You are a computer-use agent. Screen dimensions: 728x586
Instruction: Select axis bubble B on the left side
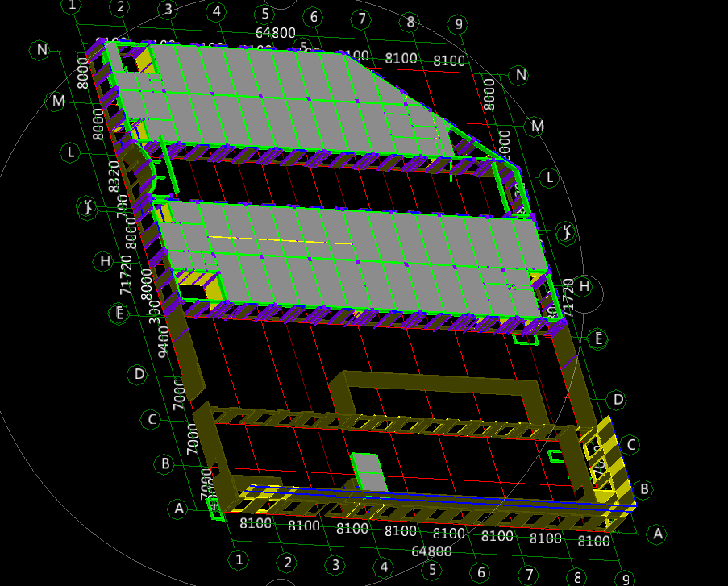164,463
